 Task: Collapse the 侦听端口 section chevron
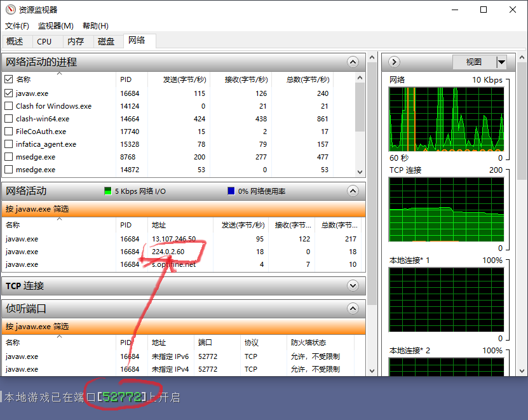click(353, 309)
